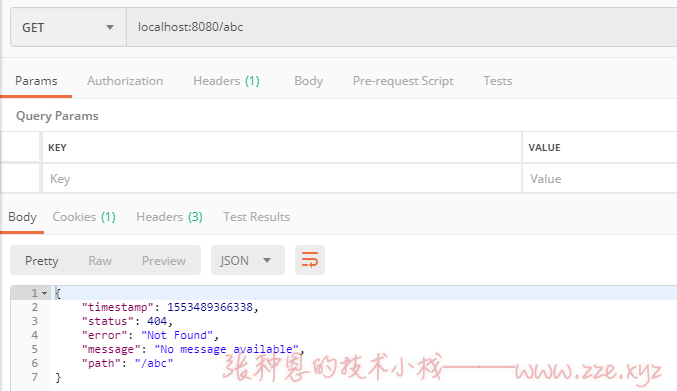The height and width of the screenshot is (391, 677).
Task: Switch to the request Params tab
Action: point(36,81)
